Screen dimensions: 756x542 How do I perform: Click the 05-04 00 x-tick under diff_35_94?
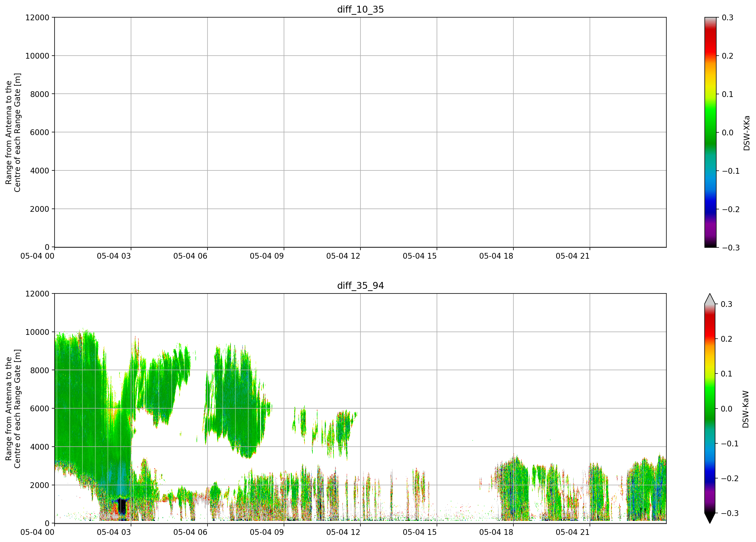coord(37,532)
